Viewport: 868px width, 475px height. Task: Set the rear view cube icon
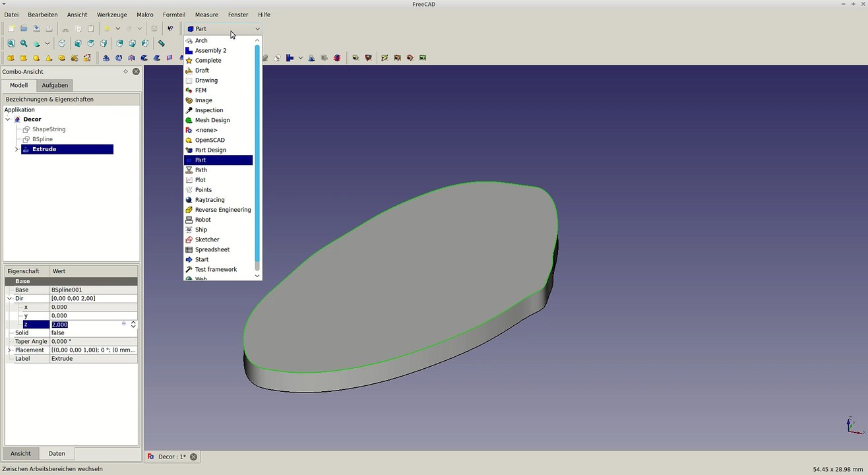[119, 44]
